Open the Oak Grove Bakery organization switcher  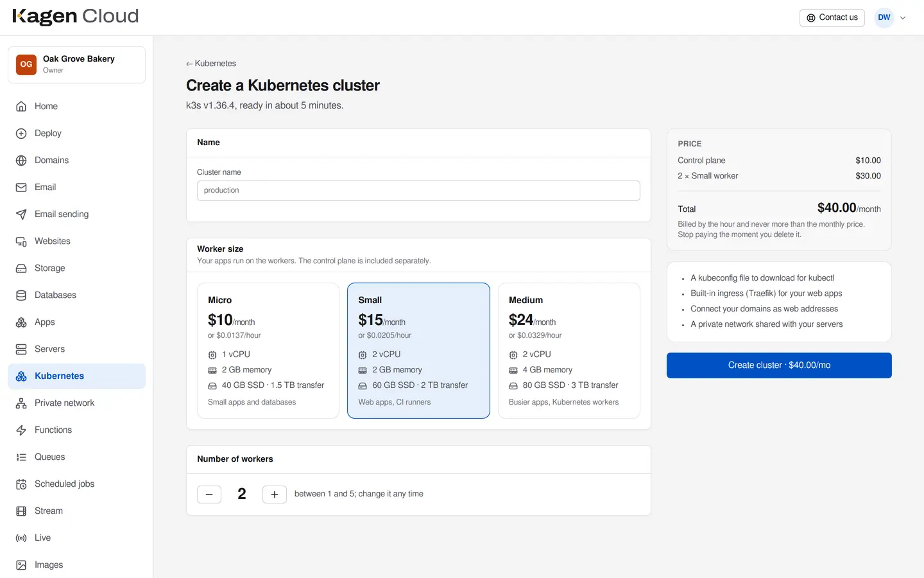coord(76,64)
